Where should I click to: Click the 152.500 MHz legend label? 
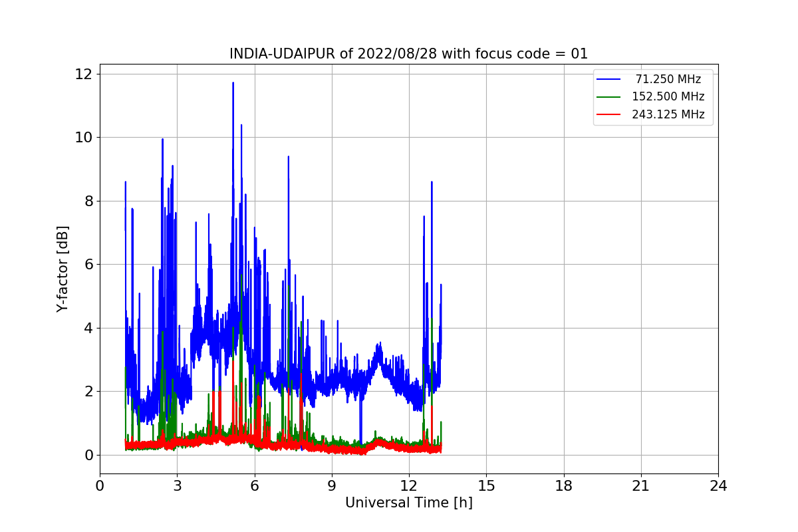(x=668, y=96)
